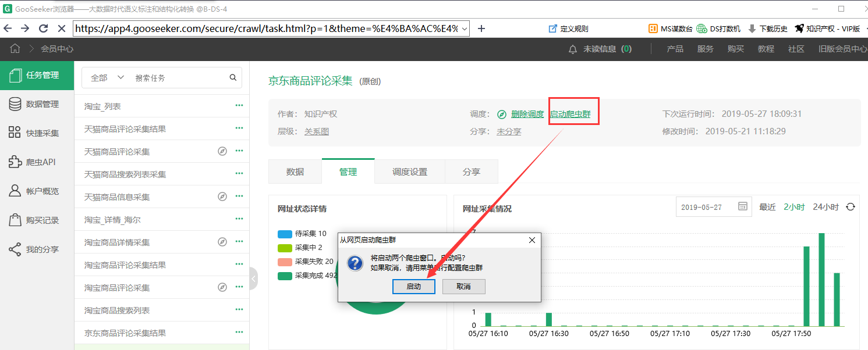
Task: Collapse the task list panel handle
Action: [253, 279]
